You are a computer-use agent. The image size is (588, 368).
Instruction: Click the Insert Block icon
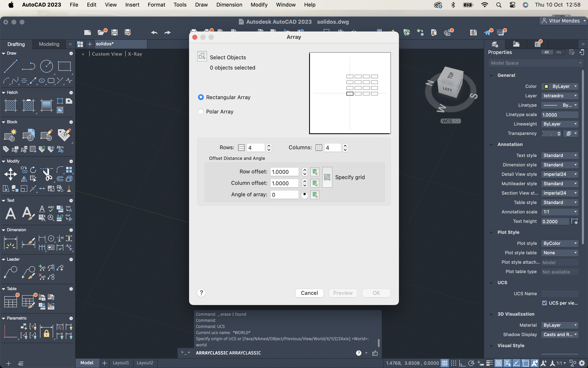(x=28, y=135)
